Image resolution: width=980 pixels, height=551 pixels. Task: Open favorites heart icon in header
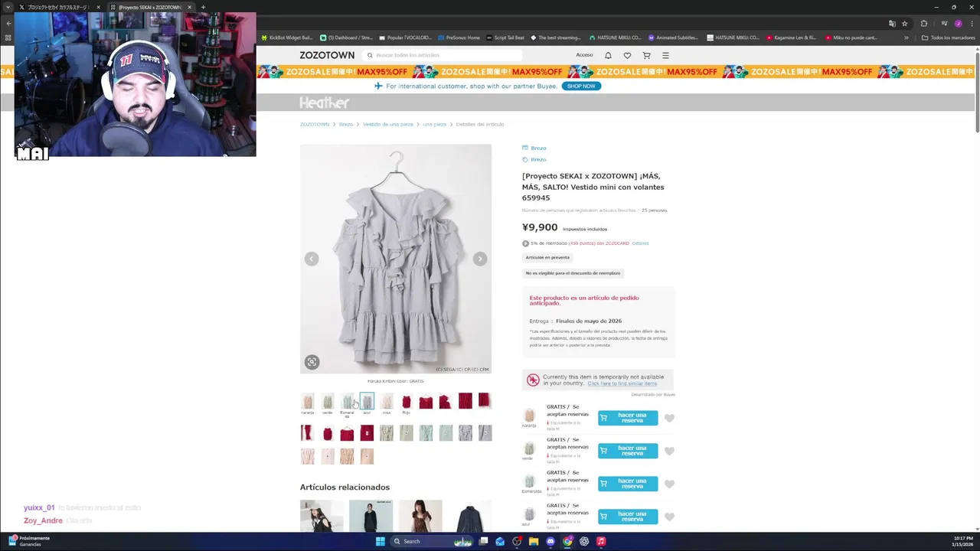pyautogui.click(x=627, y=55)
